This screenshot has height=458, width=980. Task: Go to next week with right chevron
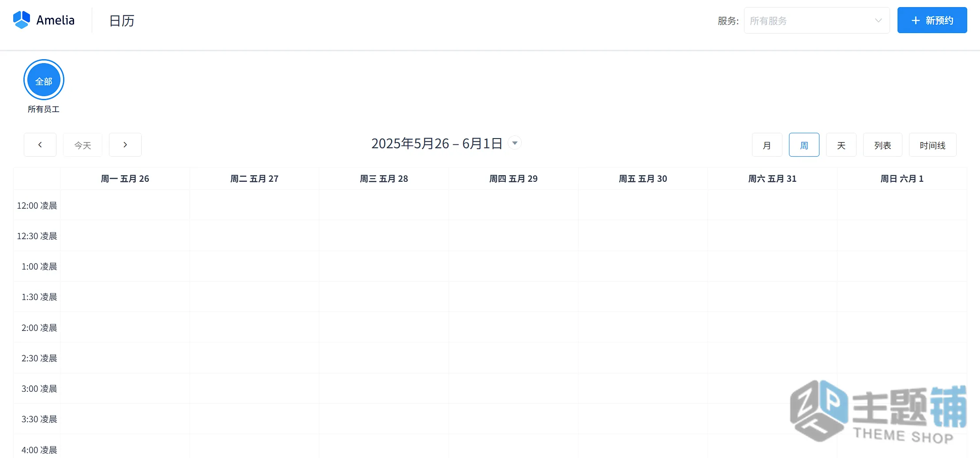125,145
